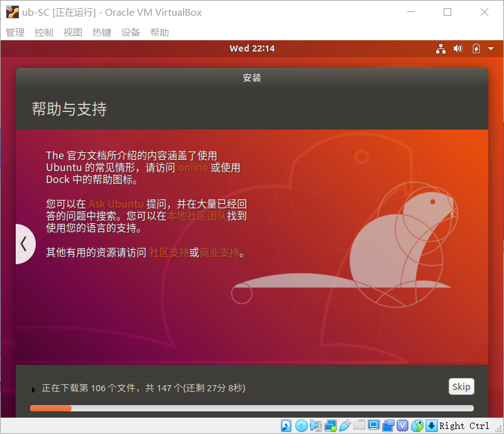
Task: Click the optical drive status icon
Action: tap(302, 426)
